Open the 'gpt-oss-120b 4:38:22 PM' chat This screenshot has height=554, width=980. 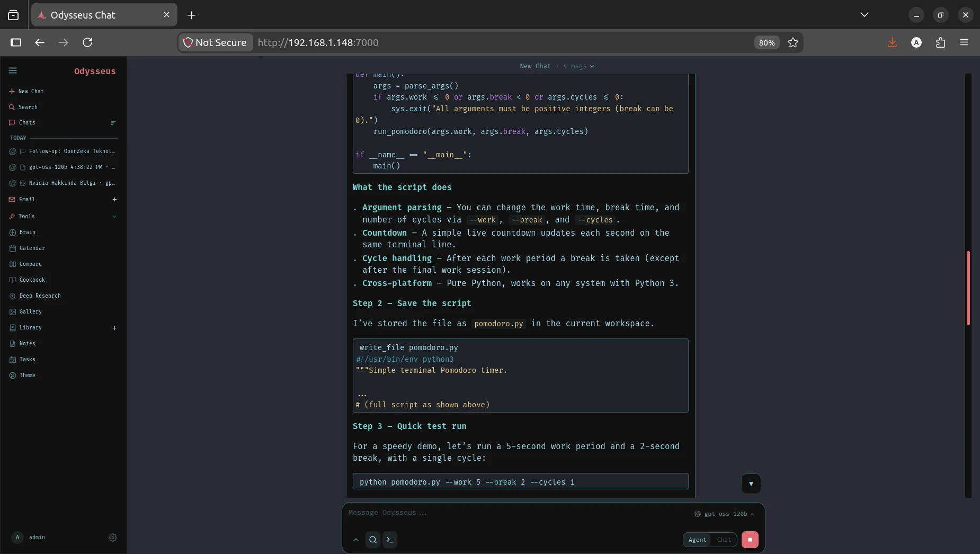pyautogui.click(x=63, y=167)
